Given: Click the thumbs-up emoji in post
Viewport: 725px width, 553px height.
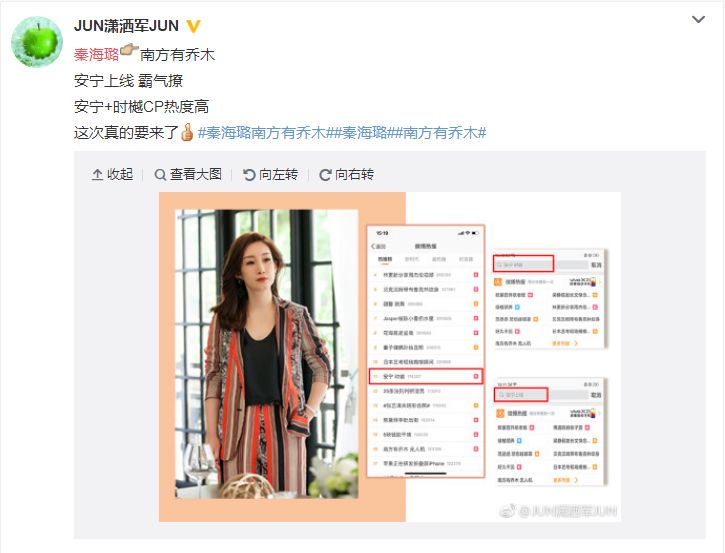Looking at the screenshot, I should pyautogui.click(x=187, y=132).
